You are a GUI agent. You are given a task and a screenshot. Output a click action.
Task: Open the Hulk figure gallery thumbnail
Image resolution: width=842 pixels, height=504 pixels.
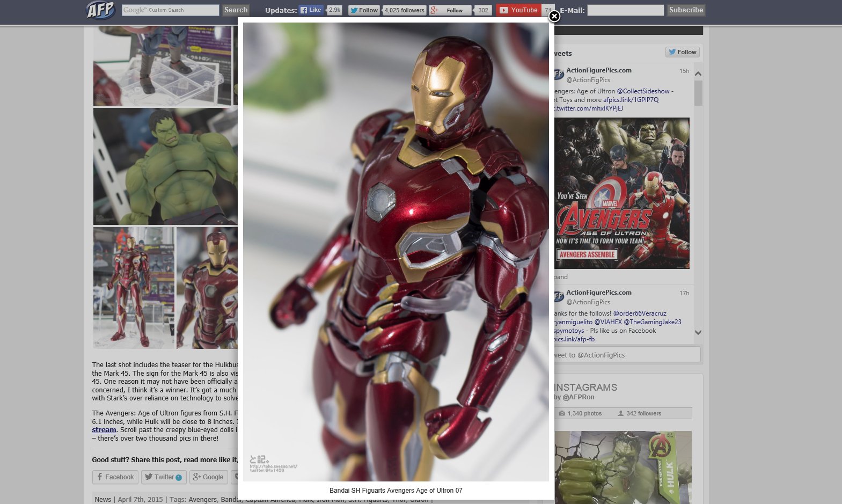click(165, 166)
